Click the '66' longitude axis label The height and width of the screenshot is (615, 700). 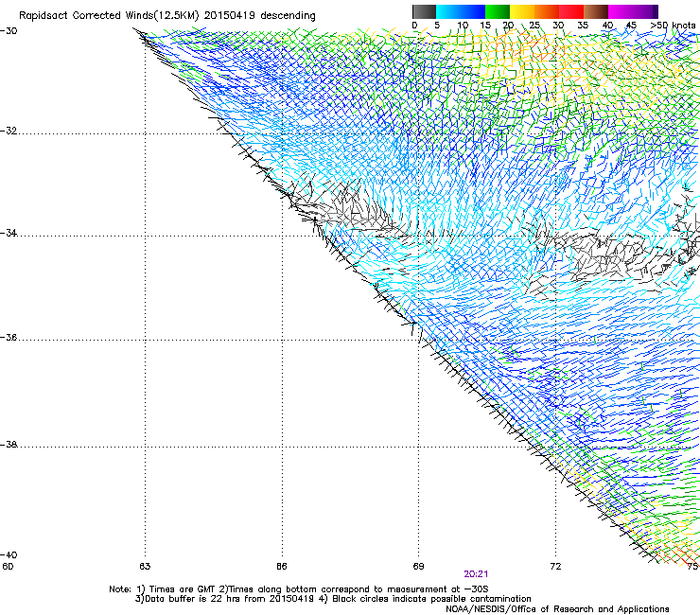282,567
